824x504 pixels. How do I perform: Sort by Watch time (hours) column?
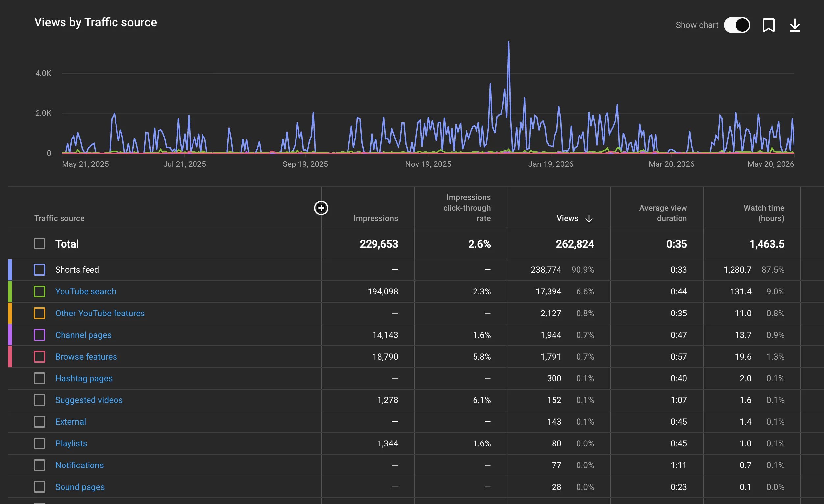(x=764, y=213)
